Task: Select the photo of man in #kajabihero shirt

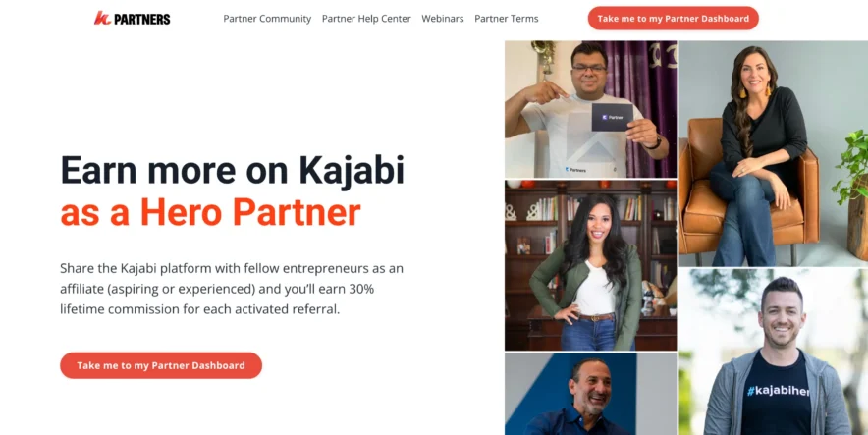Action: tap(774, 352)
